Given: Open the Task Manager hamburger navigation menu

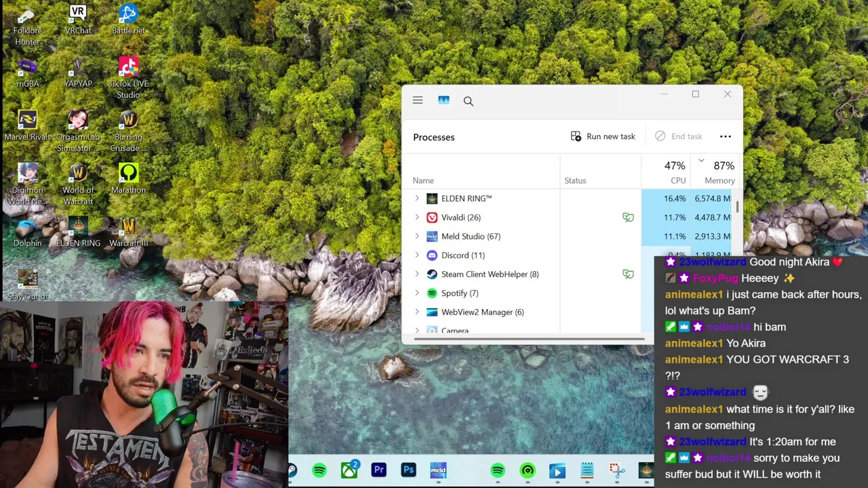Looking at the screenshot, I should pos(418,100).
